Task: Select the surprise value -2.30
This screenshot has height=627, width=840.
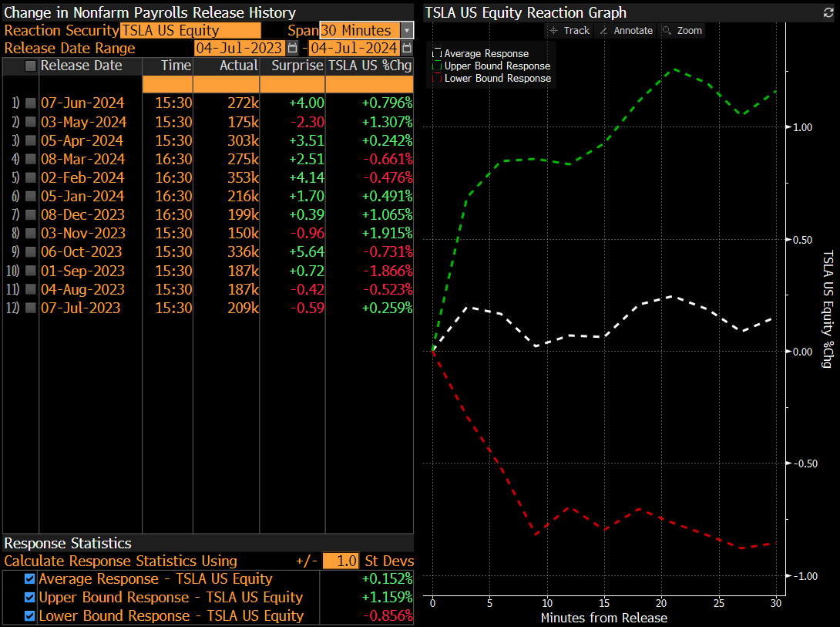Action: click(307, 122)
